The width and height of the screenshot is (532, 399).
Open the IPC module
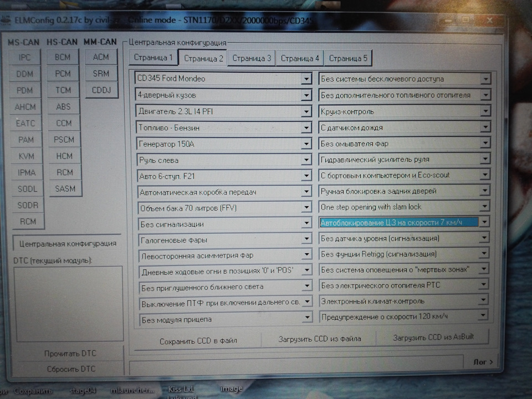[x=24, y=57]
